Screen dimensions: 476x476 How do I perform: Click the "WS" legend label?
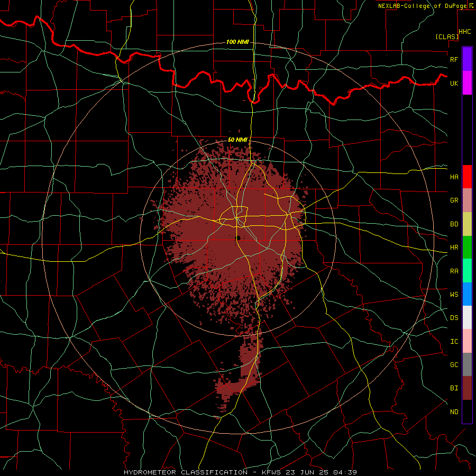pyautogui.click(x=454, y=295)
